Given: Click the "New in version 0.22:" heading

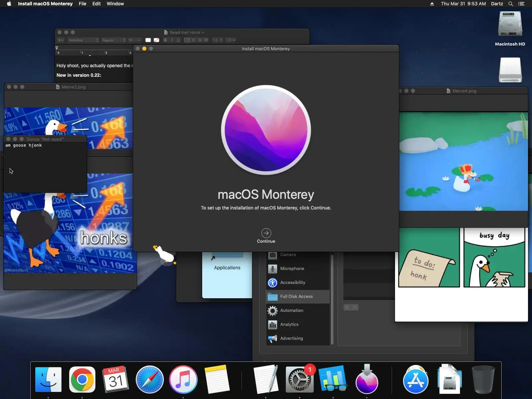Looking at the screenshot, I should click(x=79, y=75).
